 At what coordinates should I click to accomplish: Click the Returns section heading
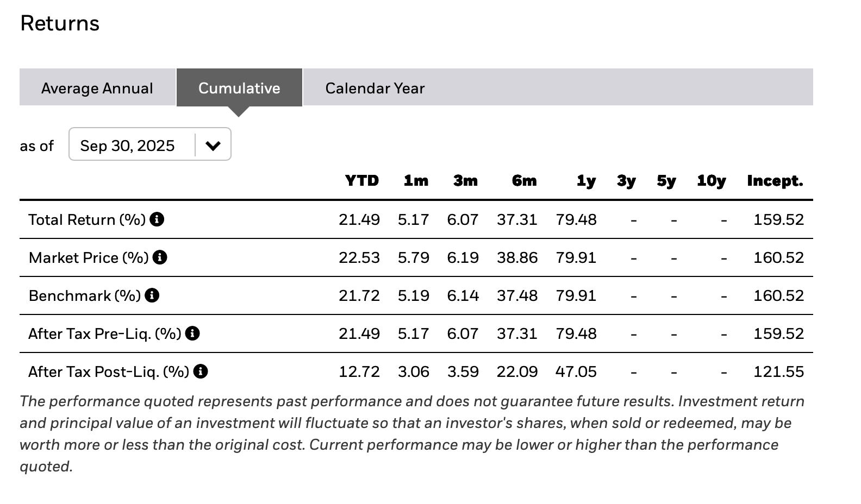point(60,23)
